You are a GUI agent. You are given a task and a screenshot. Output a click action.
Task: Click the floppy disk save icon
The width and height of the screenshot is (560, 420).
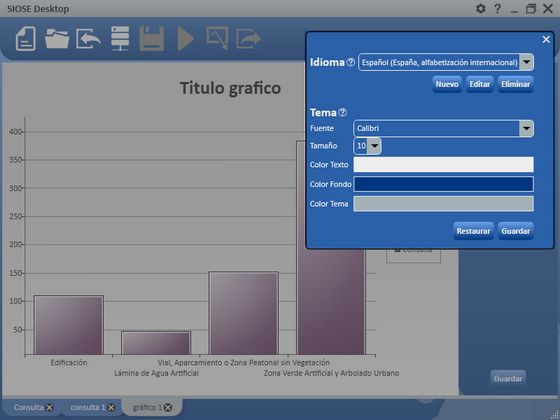point(151,39)
